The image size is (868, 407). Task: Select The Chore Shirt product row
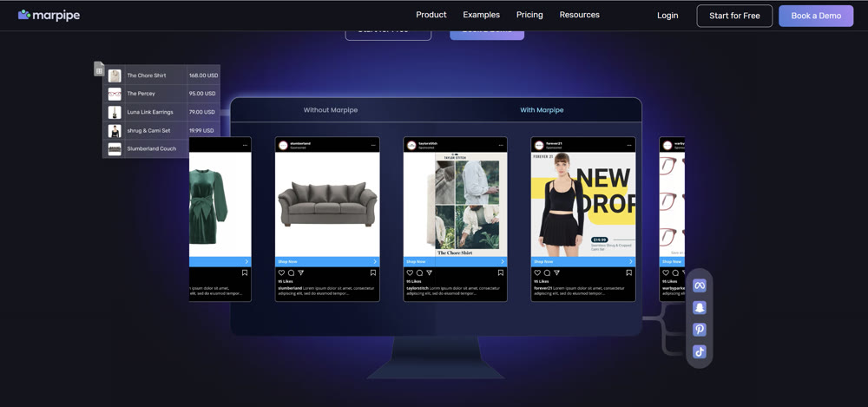pos(161,75)
